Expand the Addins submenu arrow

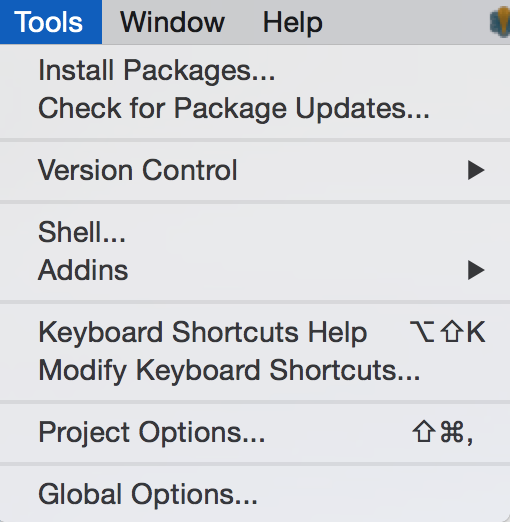pos(476,270)
